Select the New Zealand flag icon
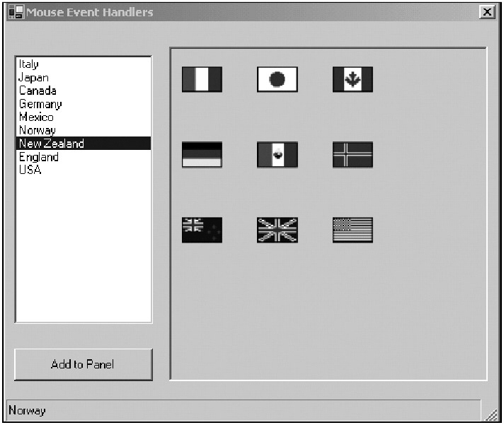This screenshot has width=504, height=425. tap(202, 230)
